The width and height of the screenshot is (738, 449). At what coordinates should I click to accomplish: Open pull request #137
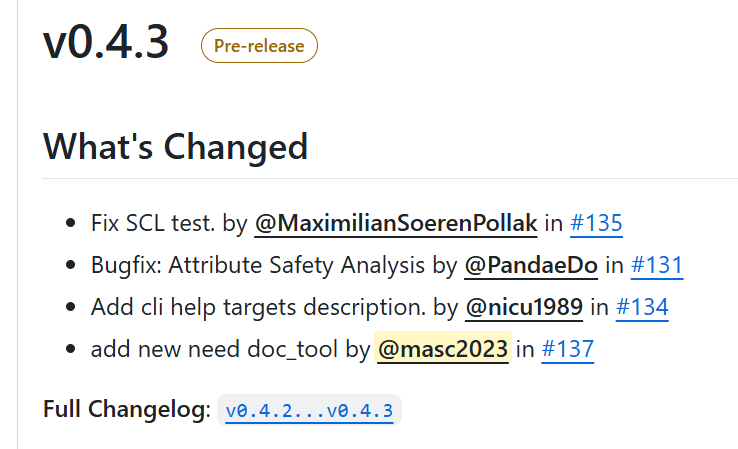[567, 349]
